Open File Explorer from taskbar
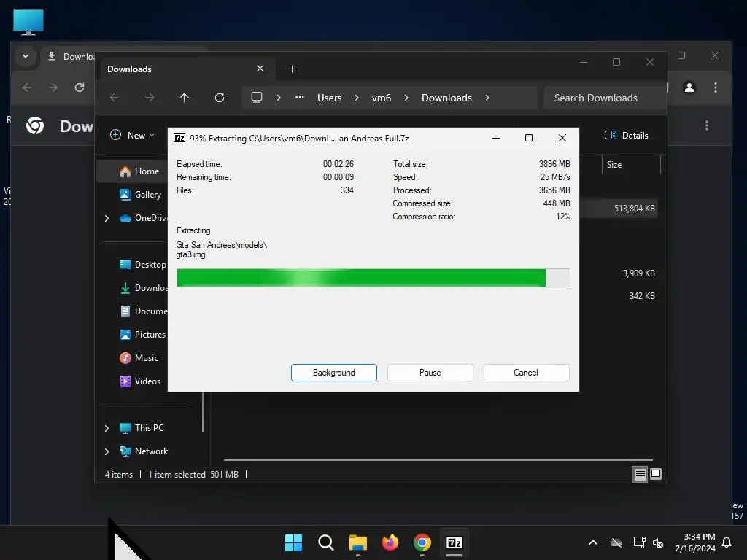Screen dimensions: 747x560 [357, 542]
